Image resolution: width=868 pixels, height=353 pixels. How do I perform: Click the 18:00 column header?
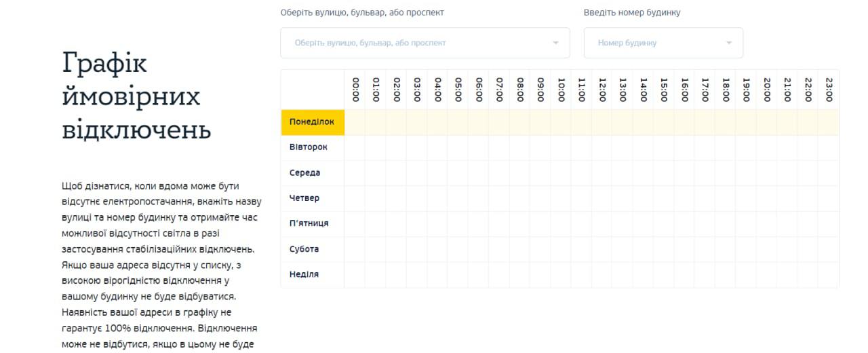tap(726, 90)
